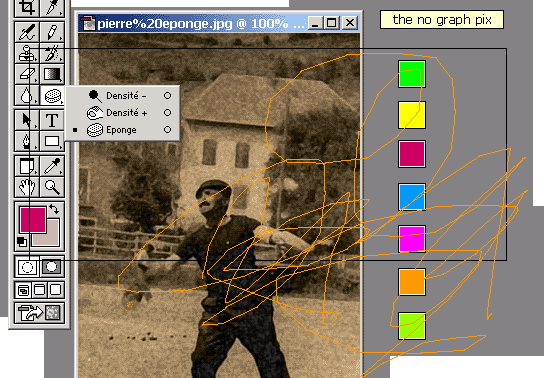Pick the Pencil tool
The image size is (544, 378).
(52, 32)
